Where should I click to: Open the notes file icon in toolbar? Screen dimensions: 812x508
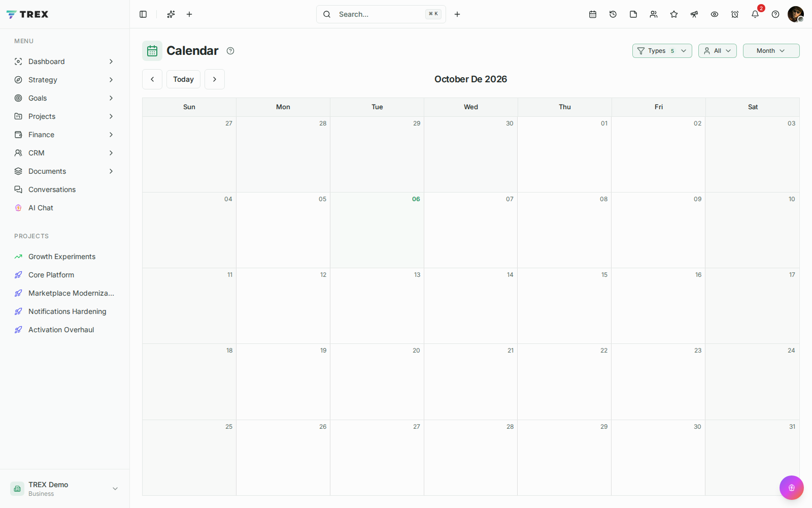(x=633, y=14)
